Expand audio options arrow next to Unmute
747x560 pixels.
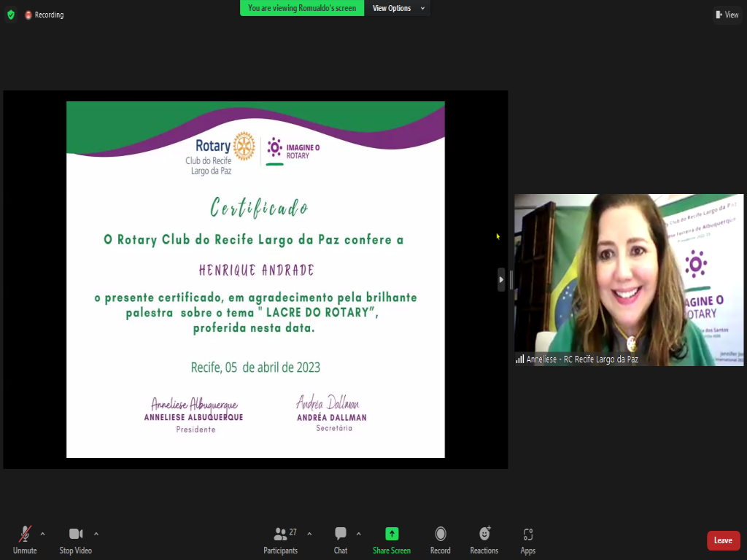pyautogui.click(x=42, y=534)
